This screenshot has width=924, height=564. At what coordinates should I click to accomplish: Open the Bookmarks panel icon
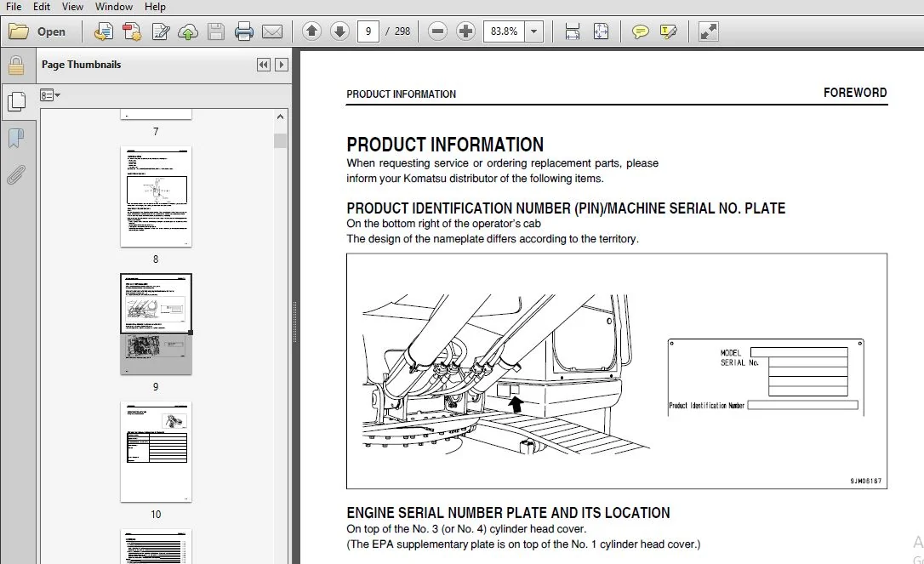point(16,139)
